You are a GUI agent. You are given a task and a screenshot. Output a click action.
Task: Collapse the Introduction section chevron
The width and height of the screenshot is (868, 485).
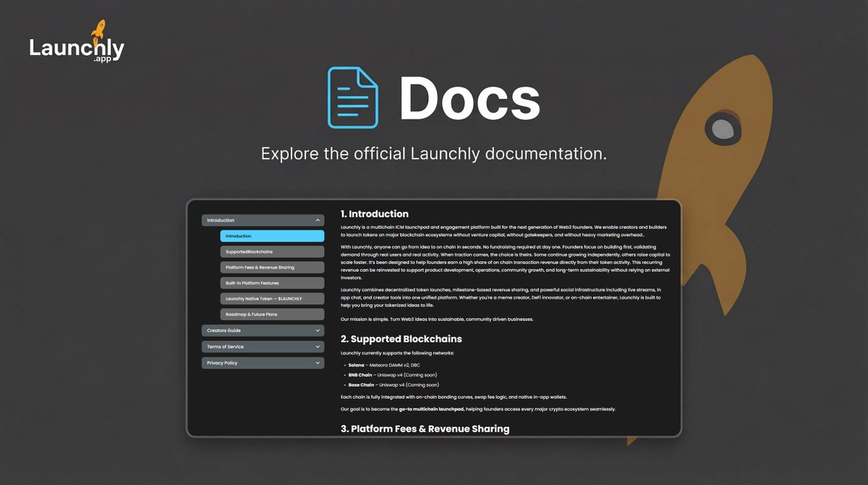[318, 220]
